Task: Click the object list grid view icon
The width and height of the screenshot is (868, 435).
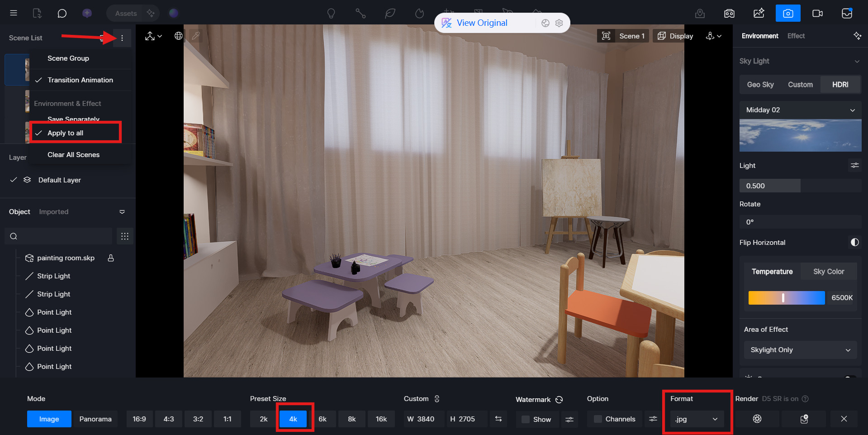Action: 125,236
